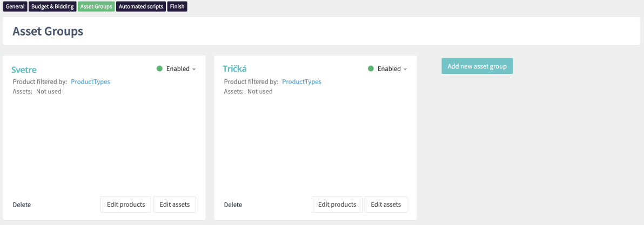Screen dimensions: 644x225
Task: Expand the Enabled dropdown for Tričká
Action: (x=392, y=69)
